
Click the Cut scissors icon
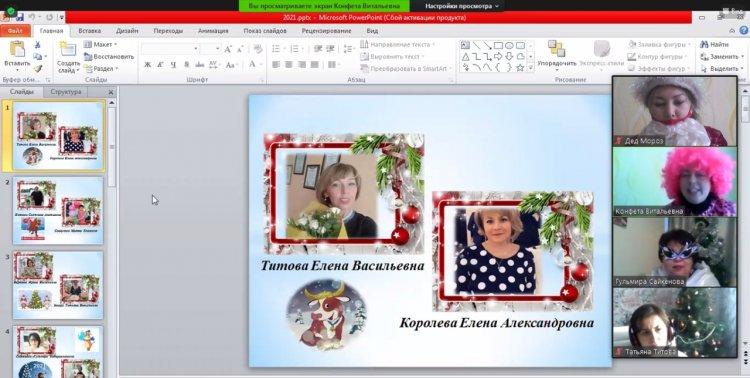pyautogui.click(x=38, y=44)
